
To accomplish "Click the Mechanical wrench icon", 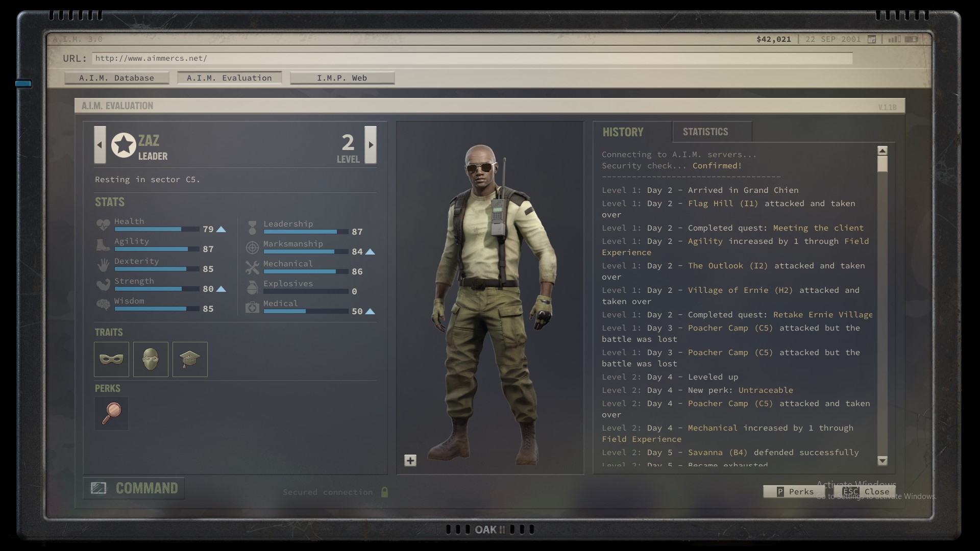I will click(x=252, y=267).
